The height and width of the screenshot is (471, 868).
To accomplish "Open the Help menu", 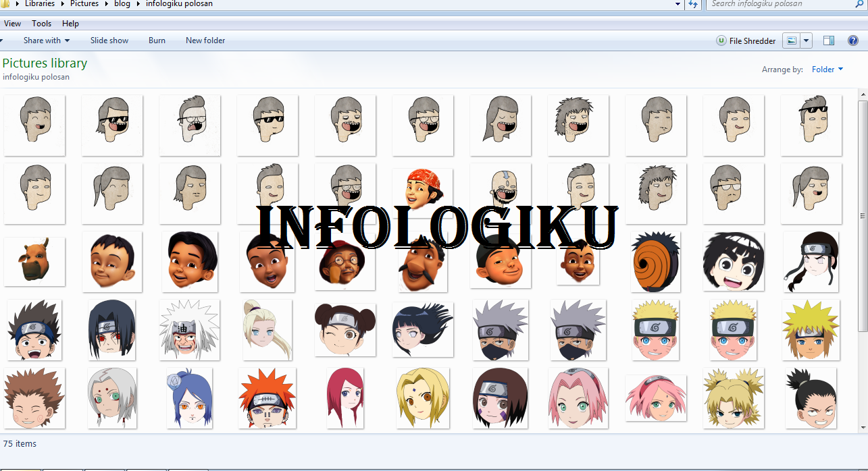I will (x=70, y=24).
